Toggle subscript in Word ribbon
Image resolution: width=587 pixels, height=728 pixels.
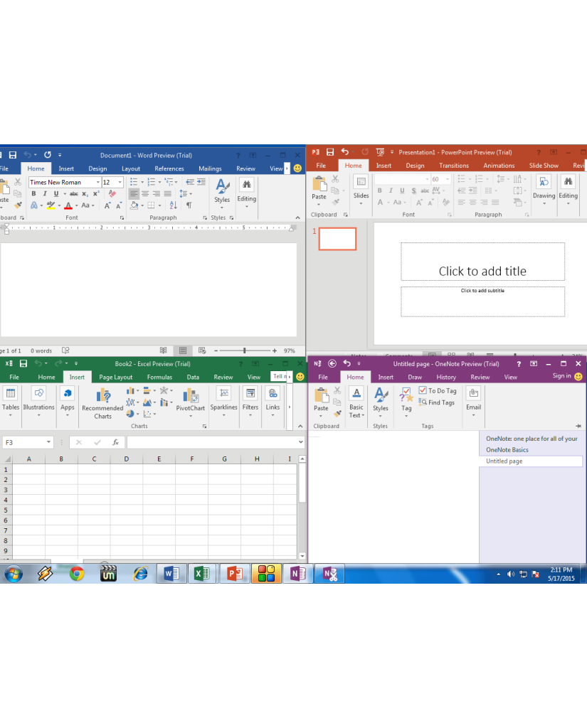tap(85, 193)
